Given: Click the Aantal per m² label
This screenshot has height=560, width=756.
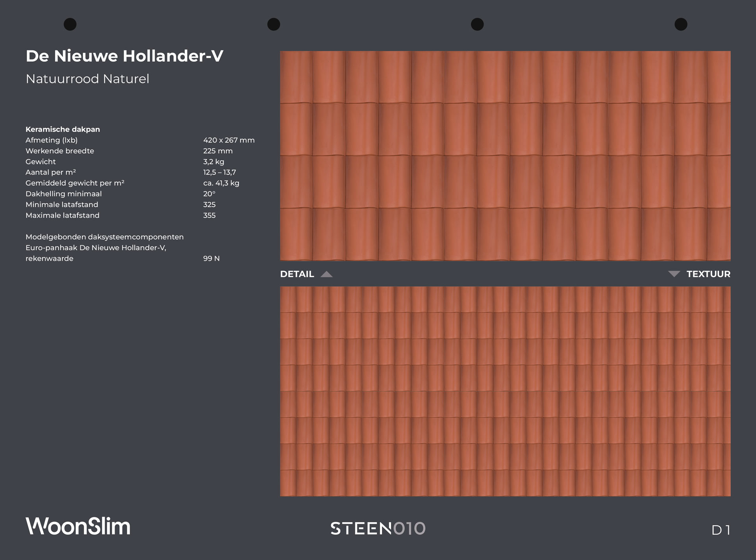Looking at the screenshot, I should click(51, 172).
